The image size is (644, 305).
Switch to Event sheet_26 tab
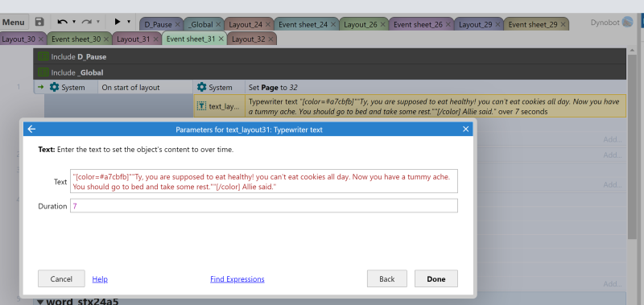coord(418,25)
